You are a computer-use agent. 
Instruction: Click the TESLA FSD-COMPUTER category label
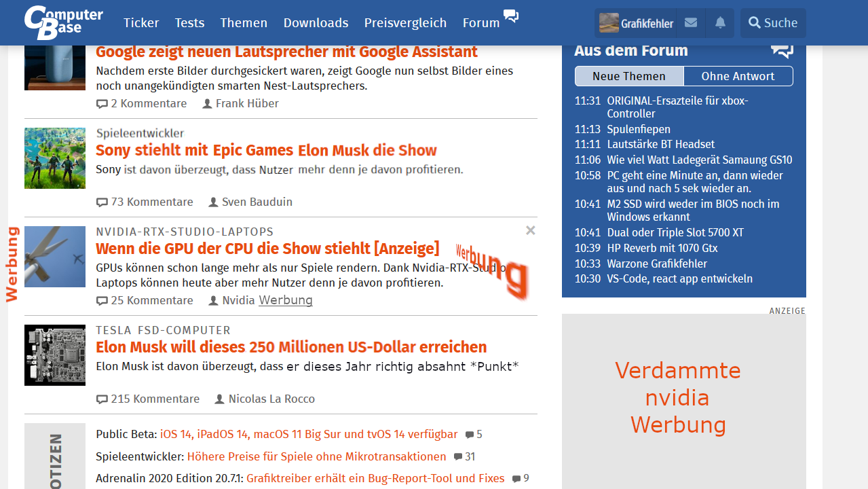click(x=163, y=330)
